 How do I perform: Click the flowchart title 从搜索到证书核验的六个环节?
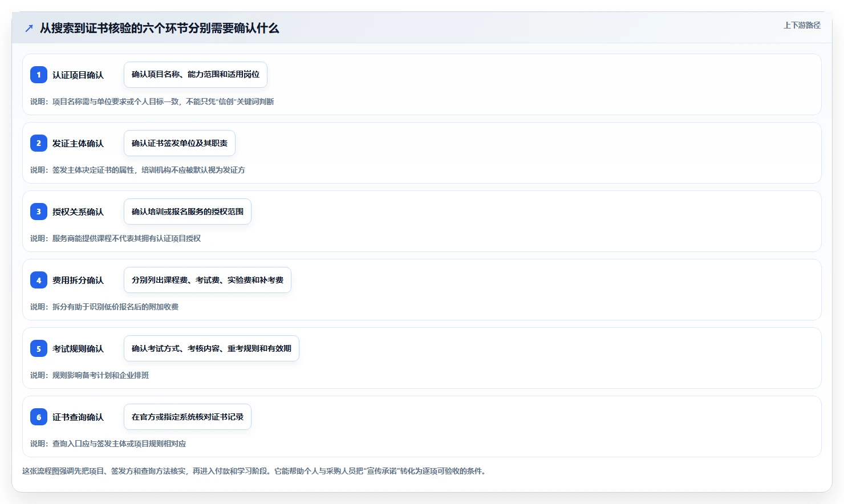159,28
